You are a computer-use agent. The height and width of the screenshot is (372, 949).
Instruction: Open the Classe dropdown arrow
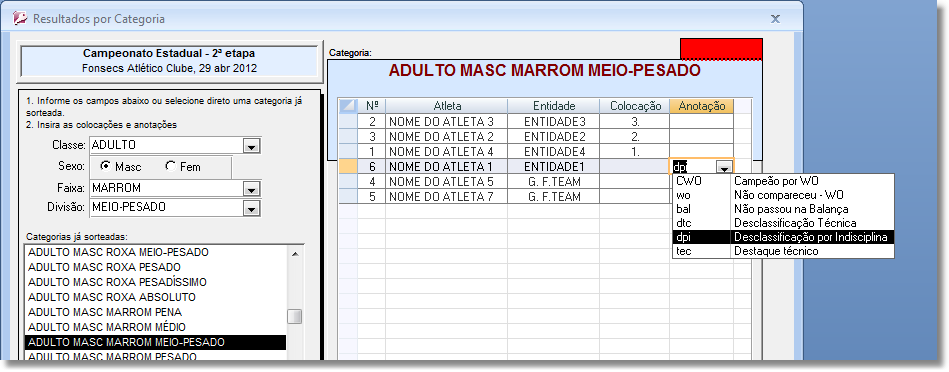point(251,146)
